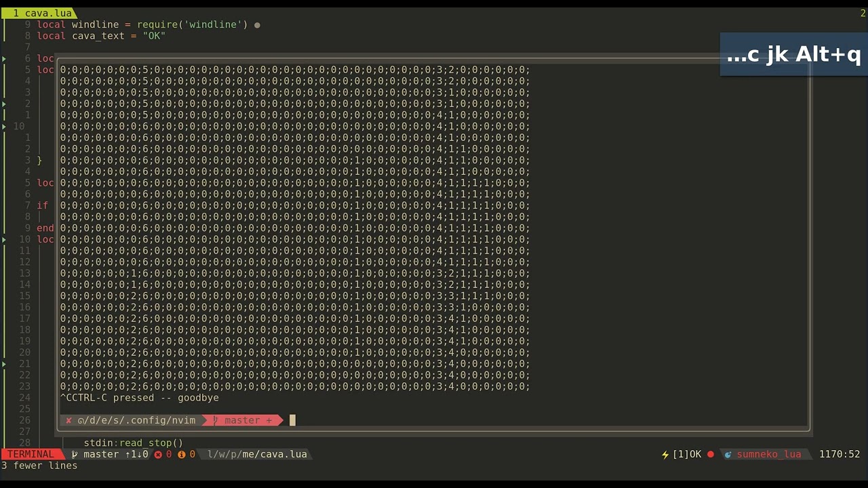The image size is (868, 488).
Task: Select tab page number 2 indicator
Action: [863, 13]
